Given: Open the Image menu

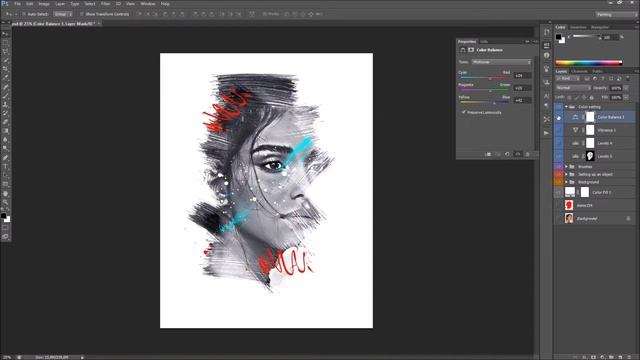Looking at the screenshot, I should 44,4.
